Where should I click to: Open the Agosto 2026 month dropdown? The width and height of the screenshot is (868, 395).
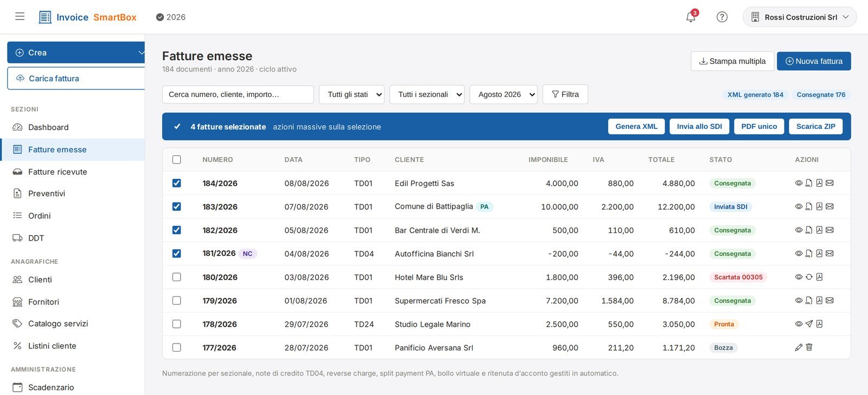[x=503, y=94]
